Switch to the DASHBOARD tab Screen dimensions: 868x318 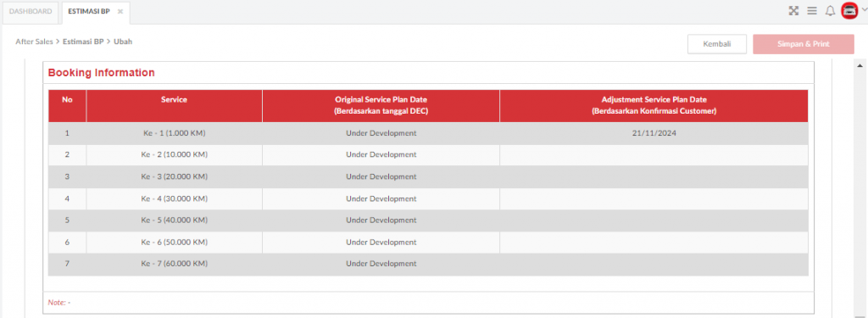tap(31, 12)
